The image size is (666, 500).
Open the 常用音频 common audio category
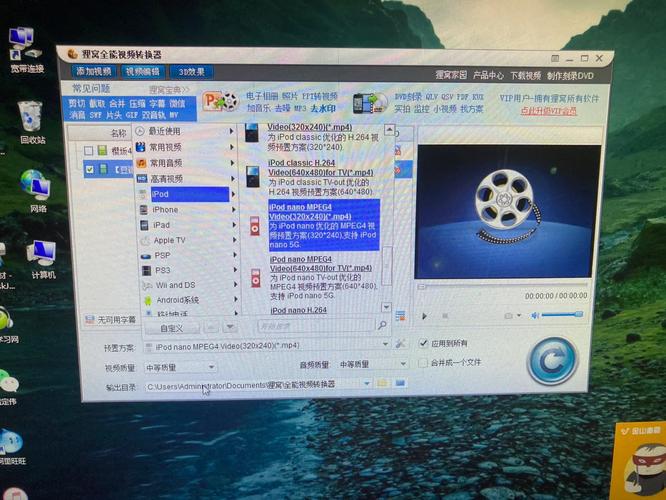pyautogui.click(x=186, y=163)
